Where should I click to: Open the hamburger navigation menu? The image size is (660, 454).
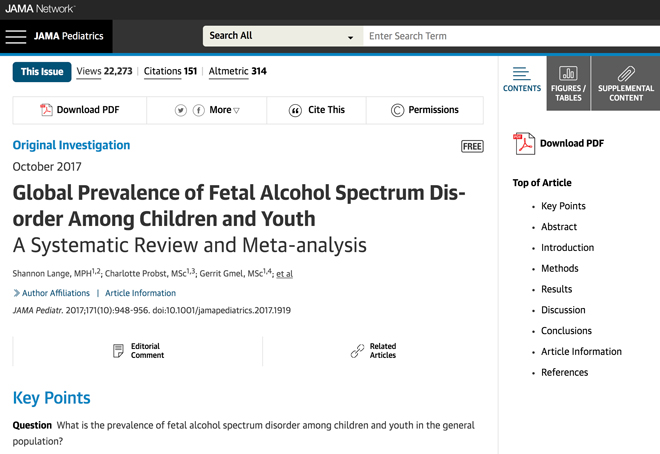tap(16, 36)
